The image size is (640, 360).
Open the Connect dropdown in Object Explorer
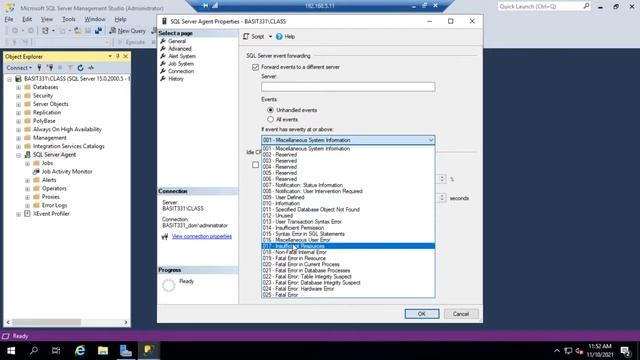click(19, 68)
